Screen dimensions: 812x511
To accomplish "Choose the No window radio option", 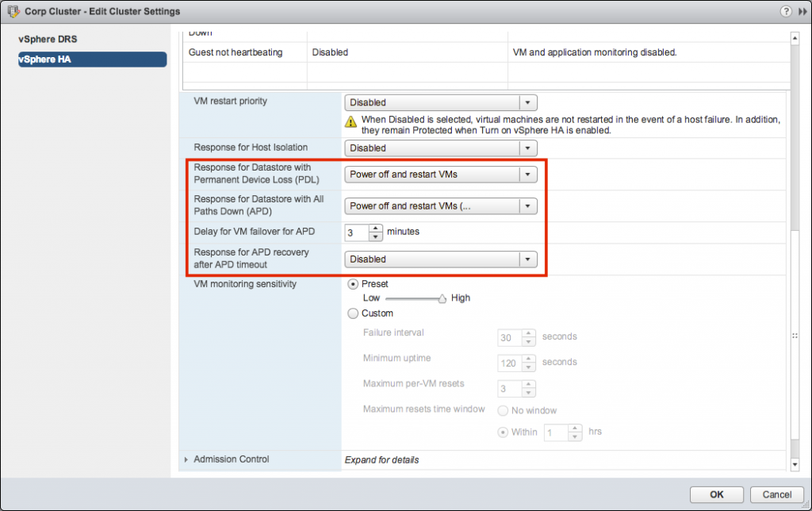I will click(502, 411).
